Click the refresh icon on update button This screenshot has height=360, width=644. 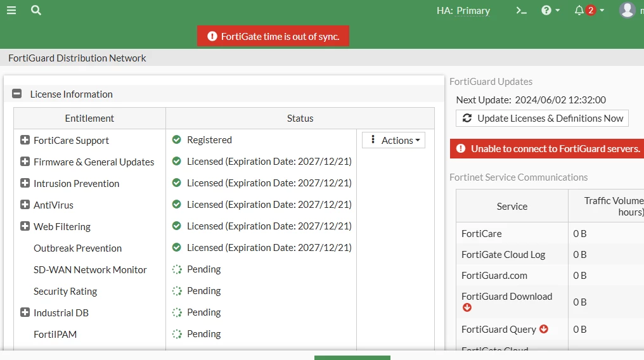[x=467, y=119]
